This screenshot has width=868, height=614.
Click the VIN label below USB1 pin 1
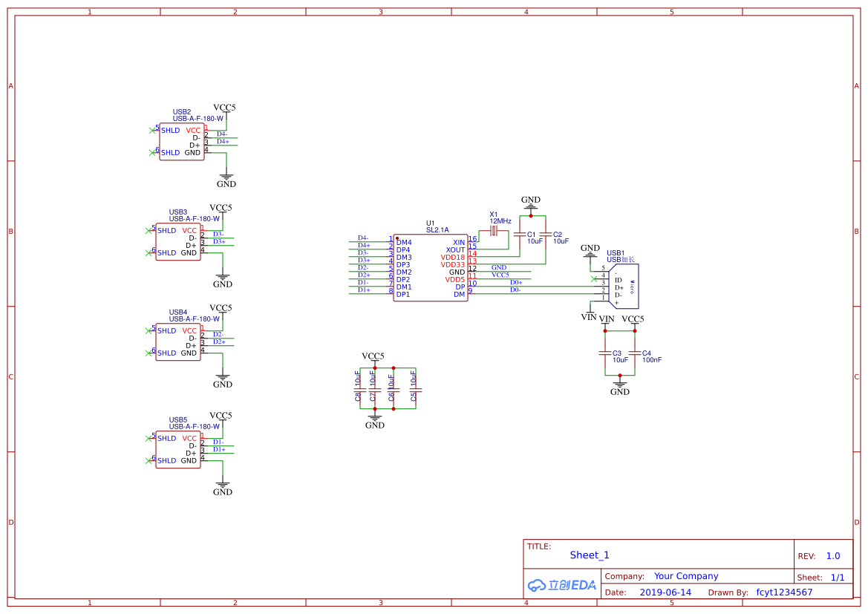(589, 317)
